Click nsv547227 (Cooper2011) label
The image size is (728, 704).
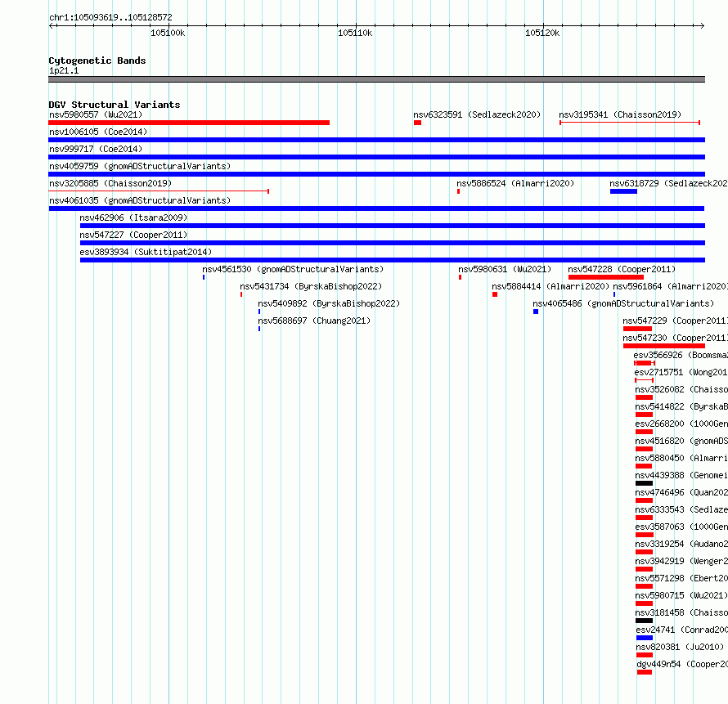[x=133, y=235]
